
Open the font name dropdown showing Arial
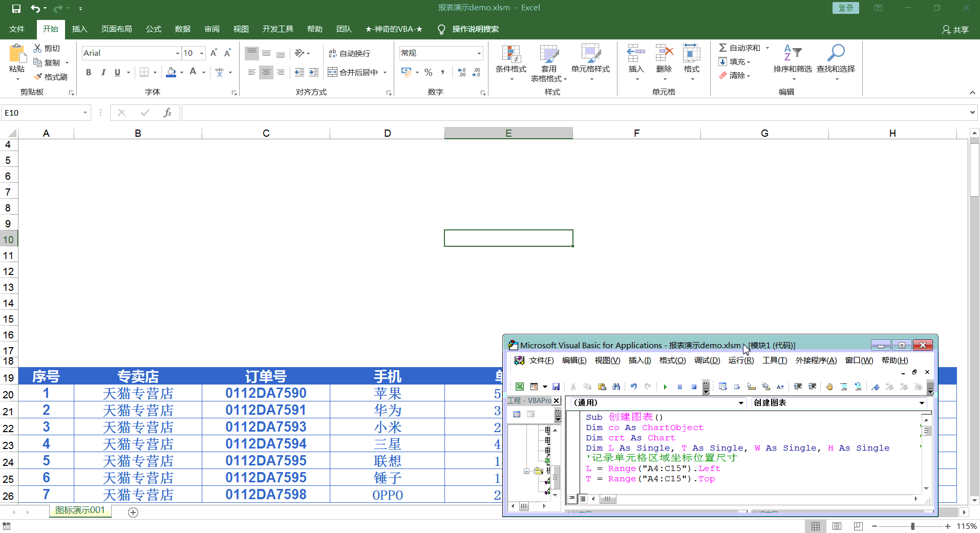178,53
